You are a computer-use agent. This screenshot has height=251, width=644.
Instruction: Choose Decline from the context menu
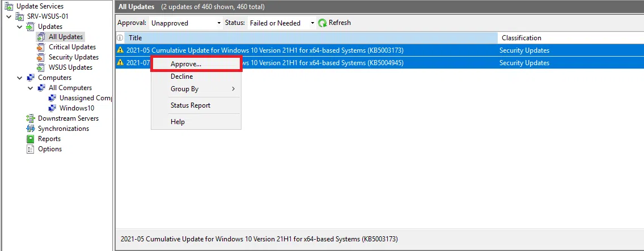coord(181,76)
